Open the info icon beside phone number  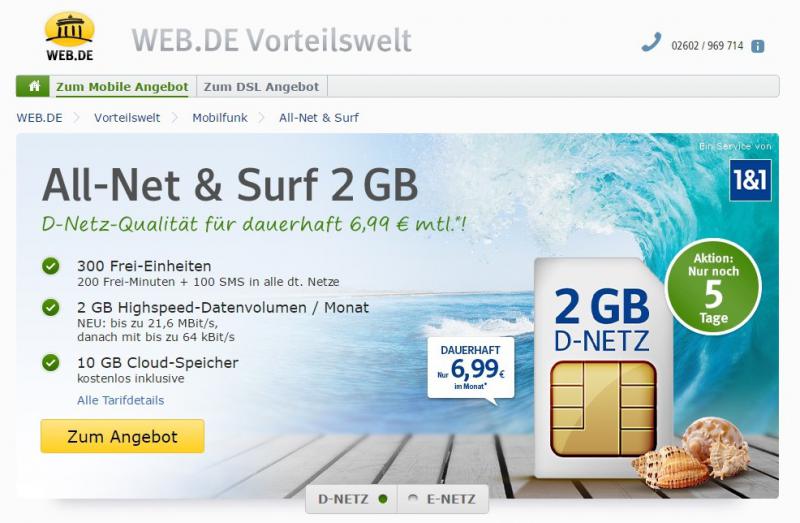click(x=758, y=46)
